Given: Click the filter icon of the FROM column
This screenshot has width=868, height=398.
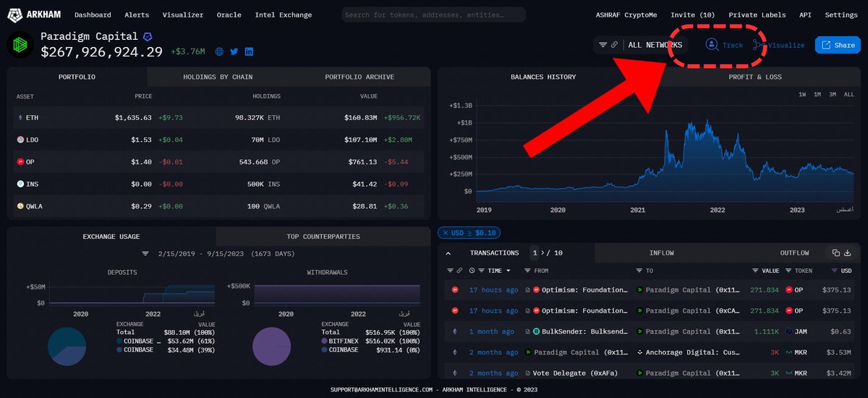Looking at the screenshot, I should (526, 271).
